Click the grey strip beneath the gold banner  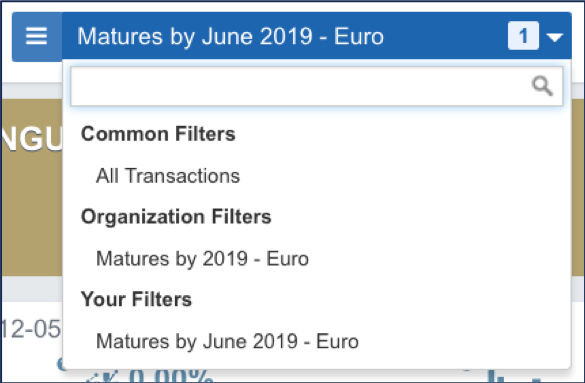tap(32, 289)
